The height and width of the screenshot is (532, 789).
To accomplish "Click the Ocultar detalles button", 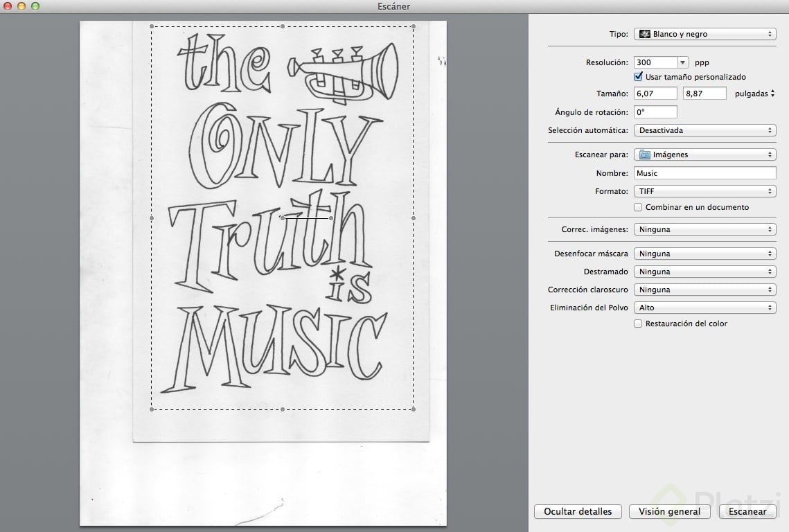I will [578, 511].
